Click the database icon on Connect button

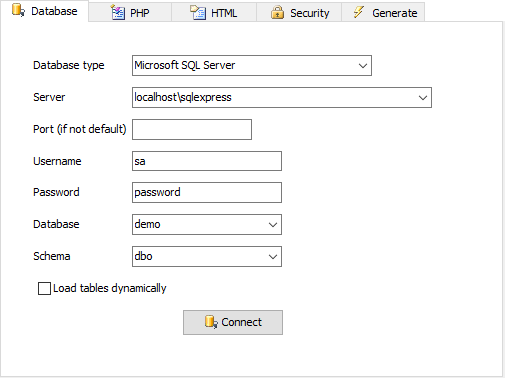click(x=211, y=322)
